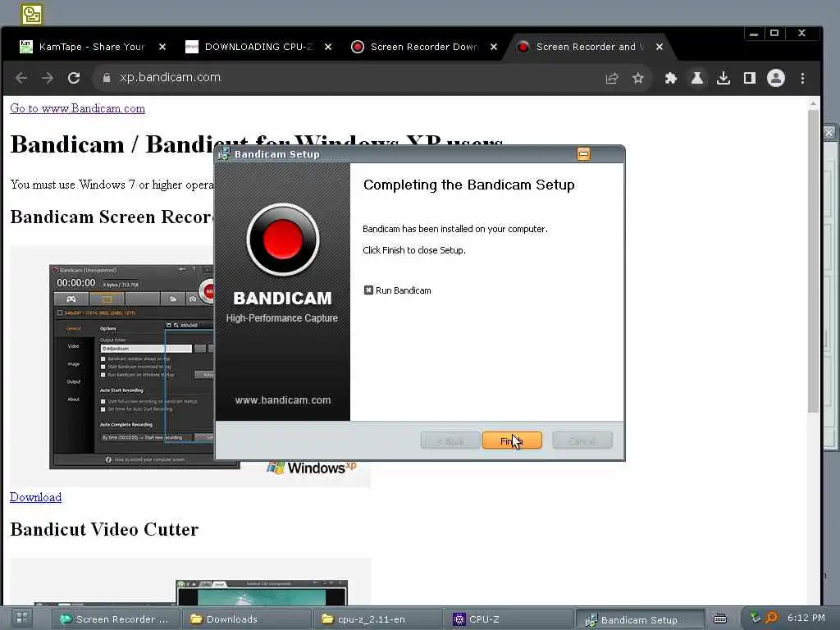Image resolution: width=840 pixels, height=630 pixels.
Task: Click the Bandicam Setup title bar icon
Action: click(224, 154)
